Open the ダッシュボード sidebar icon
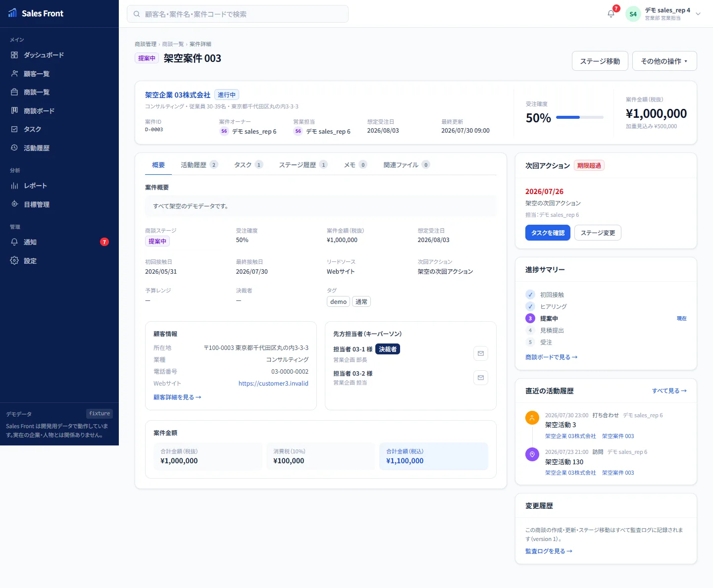The width and height of the screenshot is (713, 588). [14, 55]
